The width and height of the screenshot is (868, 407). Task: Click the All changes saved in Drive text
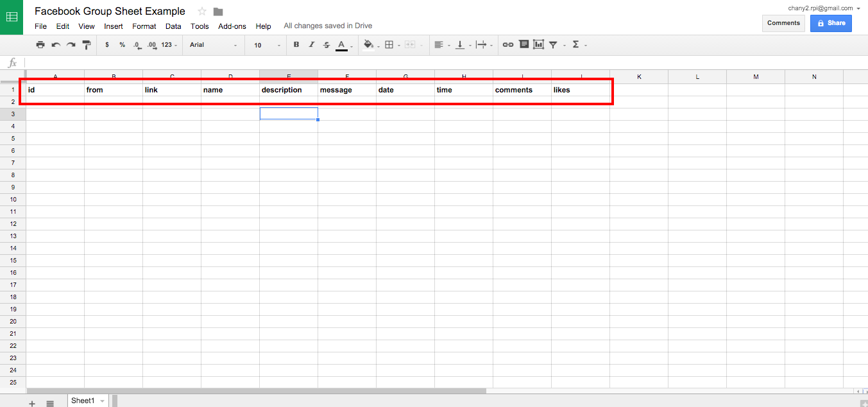(x=328, y=26)
